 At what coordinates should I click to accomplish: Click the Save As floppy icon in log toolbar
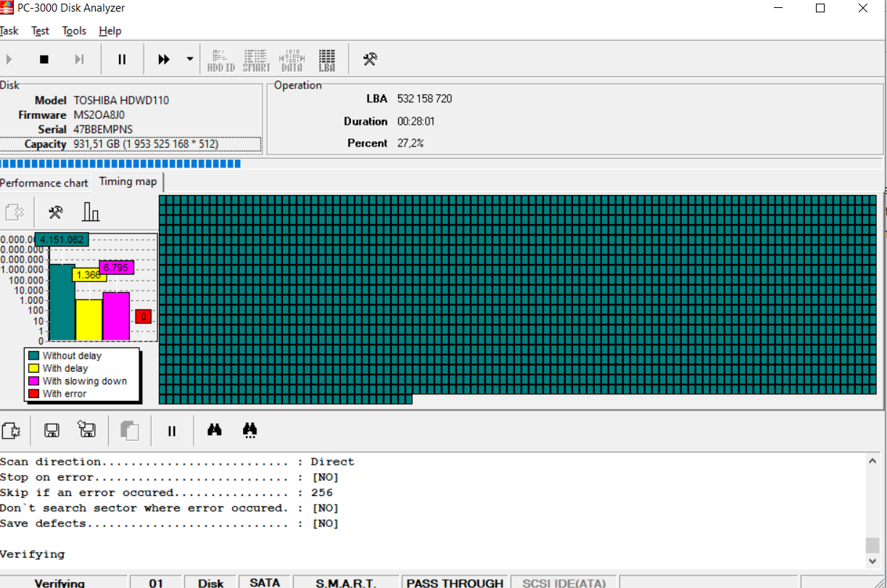point(87,431)
